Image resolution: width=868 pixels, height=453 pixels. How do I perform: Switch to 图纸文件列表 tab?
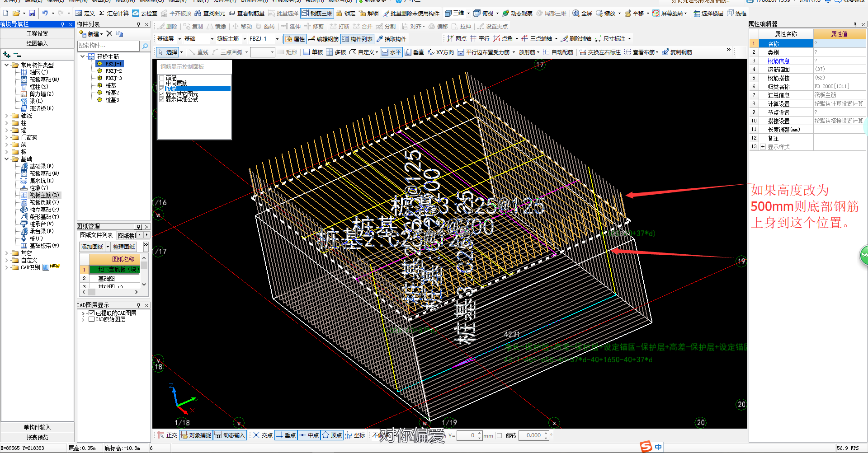[x=96, y=235]
